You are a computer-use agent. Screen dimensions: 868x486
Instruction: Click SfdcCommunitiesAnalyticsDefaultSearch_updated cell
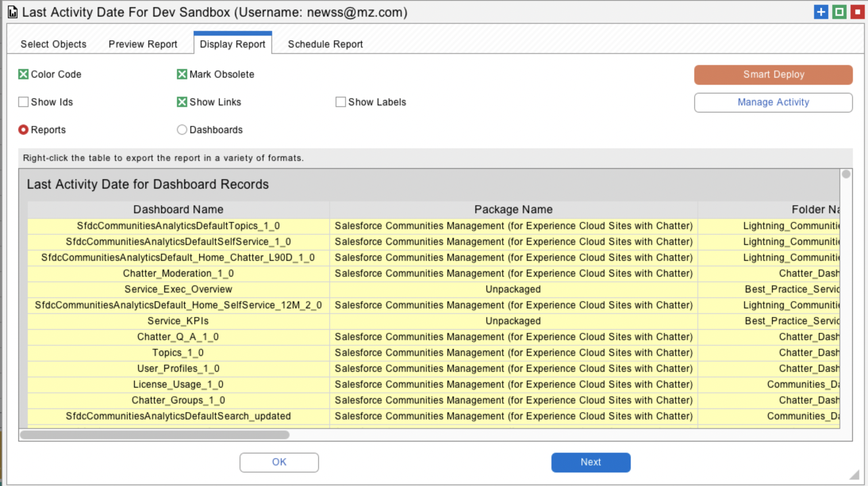[178, 416]
